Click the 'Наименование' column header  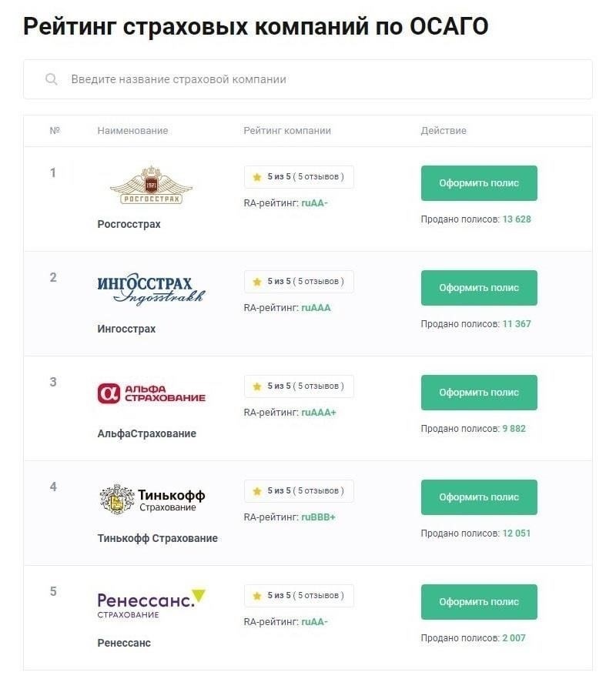point(132,131)
